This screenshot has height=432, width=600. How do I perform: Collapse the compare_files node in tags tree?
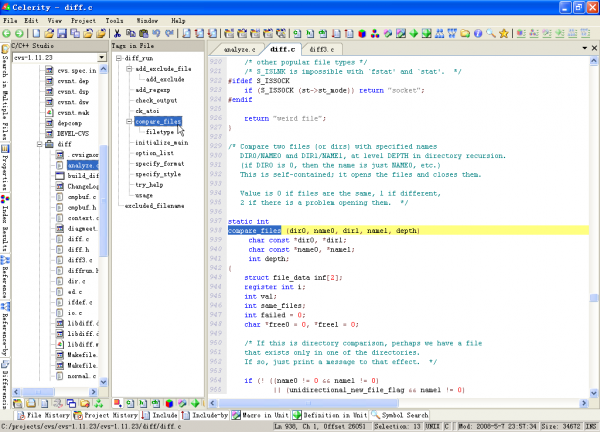click(128, 121)
